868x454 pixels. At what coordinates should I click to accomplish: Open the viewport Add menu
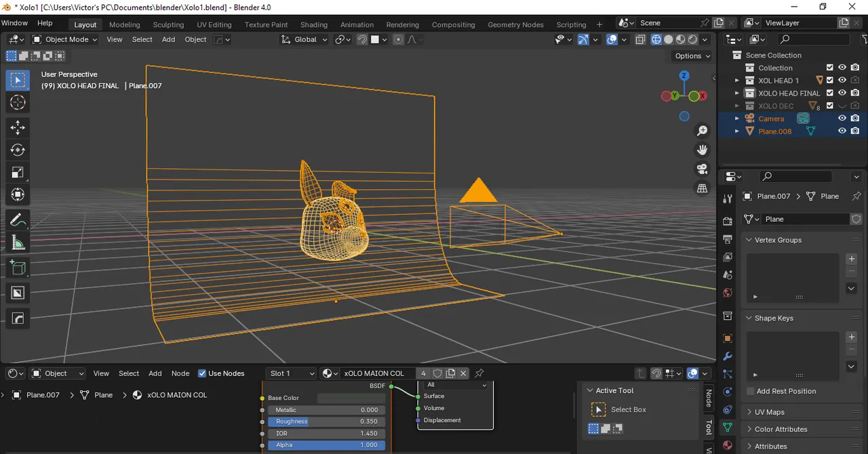click(x=168, y=39)
